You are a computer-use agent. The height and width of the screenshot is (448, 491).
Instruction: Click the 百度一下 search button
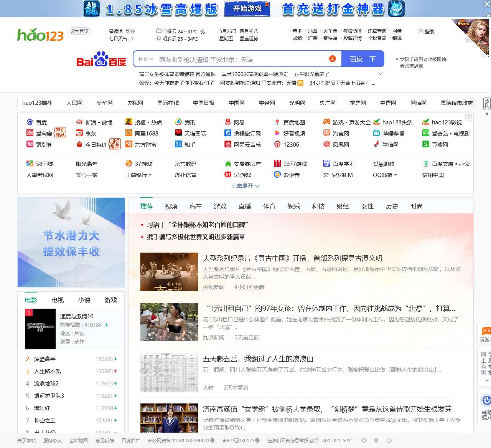362,59
